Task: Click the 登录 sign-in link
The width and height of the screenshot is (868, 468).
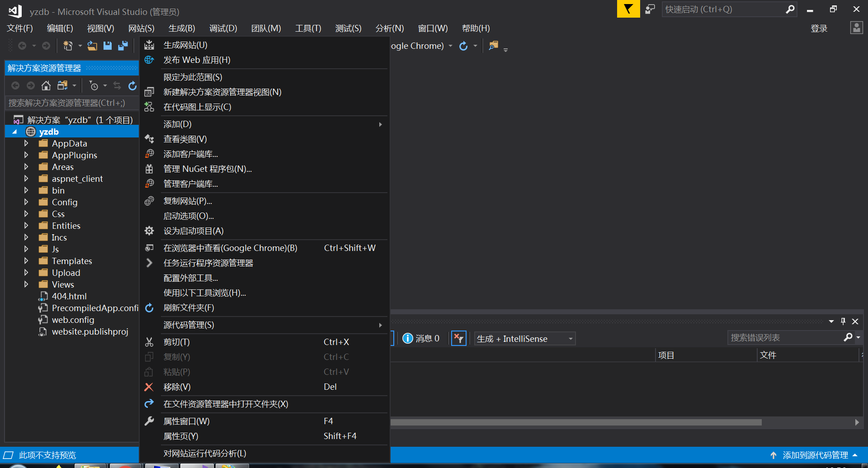Action: (x=819, y=28)
